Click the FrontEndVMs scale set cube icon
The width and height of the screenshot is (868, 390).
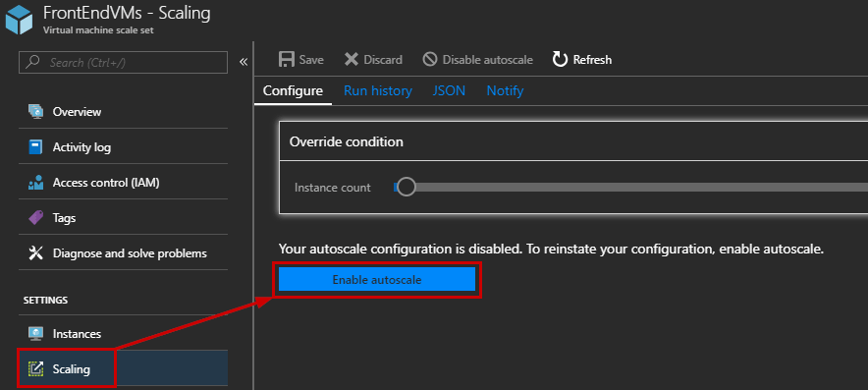coord(20,20)
